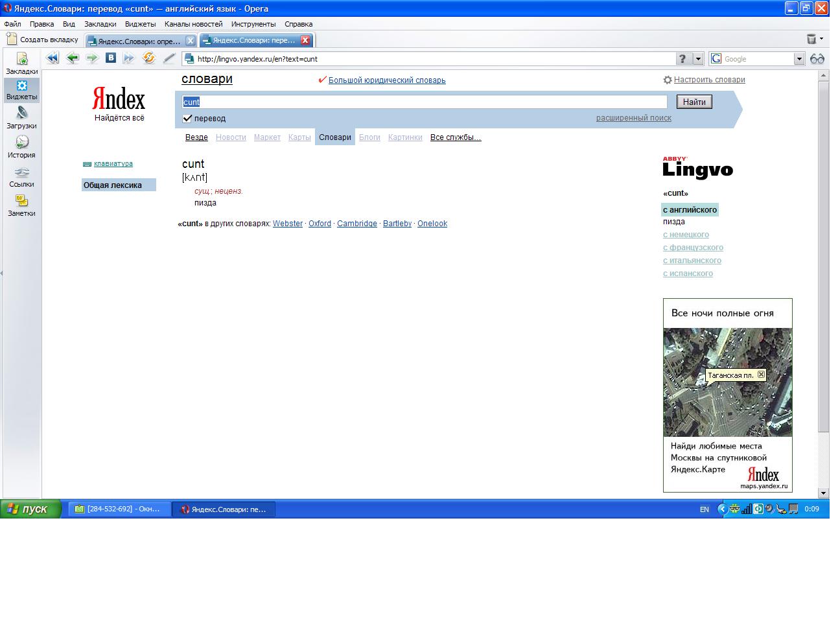Open the Закладки menu in menu bar
This screenshot has height=630, width=840.
click(x=100, y=24)
